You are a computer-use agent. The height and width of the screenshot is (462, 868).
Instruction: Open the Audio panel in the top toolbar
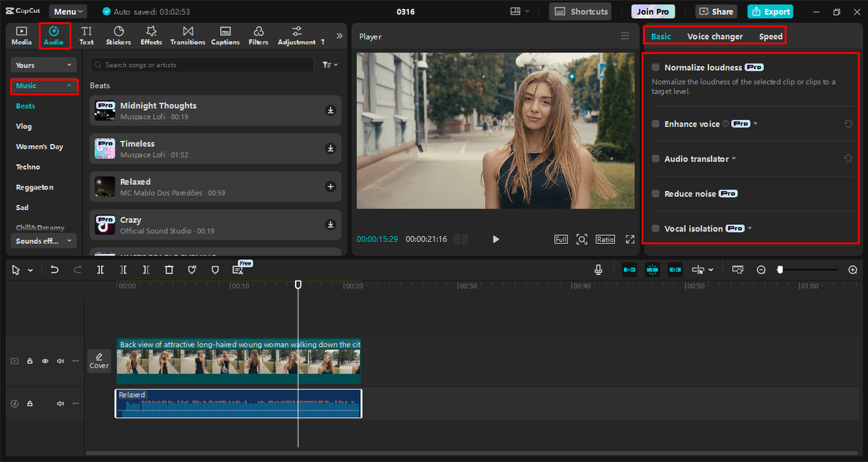pyautogui.click(x=54, y=35)
